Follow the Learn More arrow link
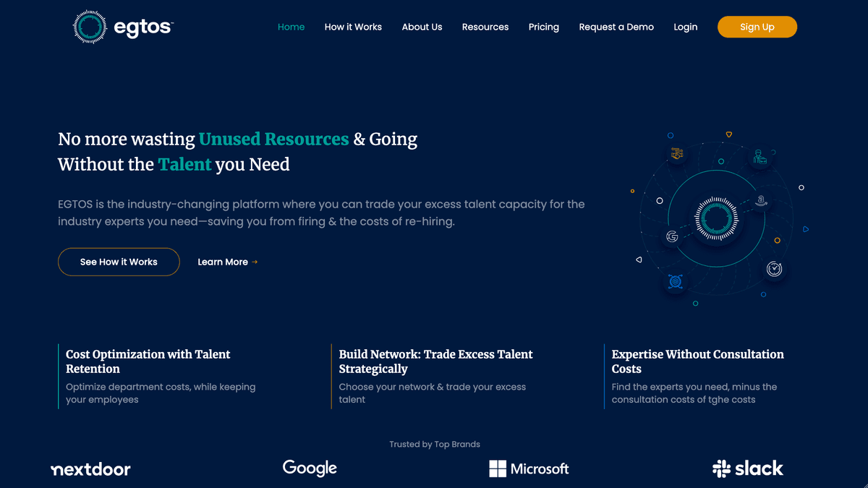 tap(227, 262)
